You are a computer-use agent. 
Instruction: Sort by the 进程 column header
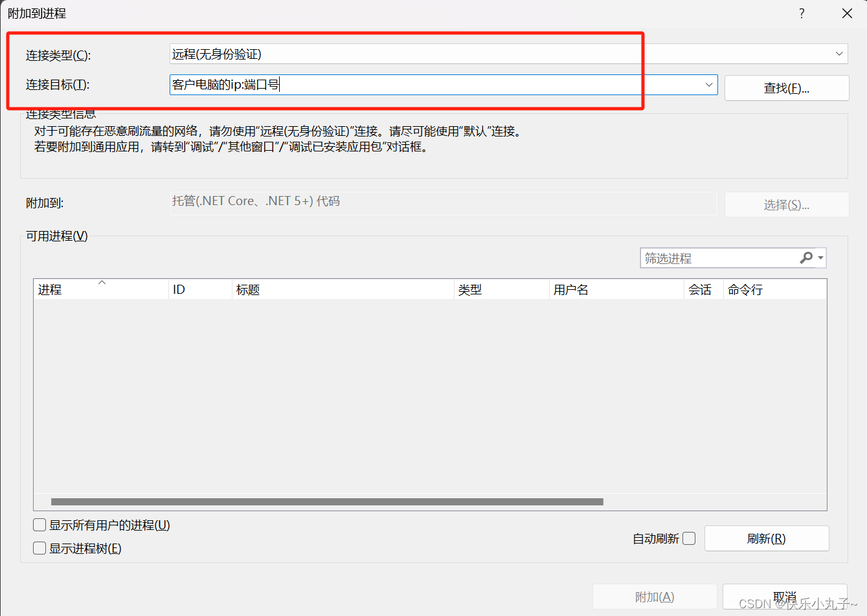[x=100, y=289]
